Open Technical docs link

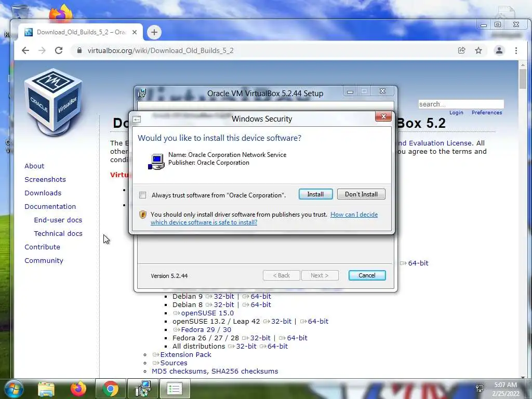click(58, 233)
